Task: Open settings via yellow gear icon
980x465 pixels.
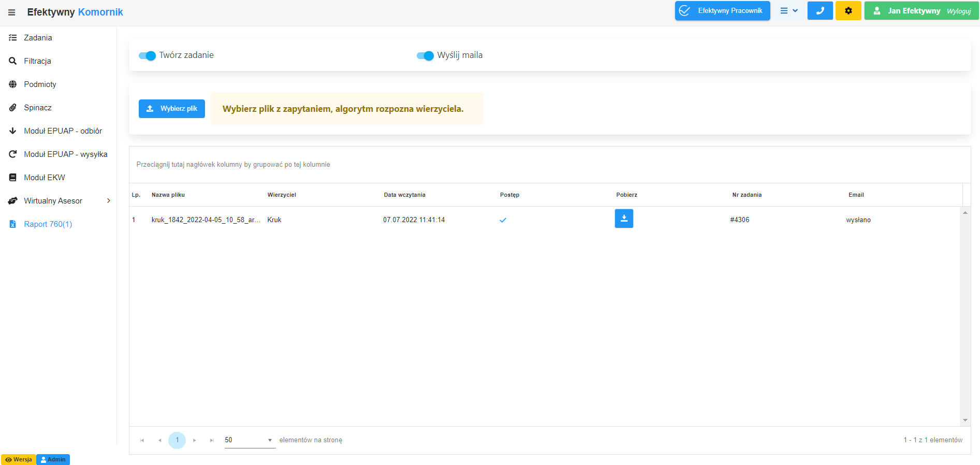Action: tap(849, 11)
